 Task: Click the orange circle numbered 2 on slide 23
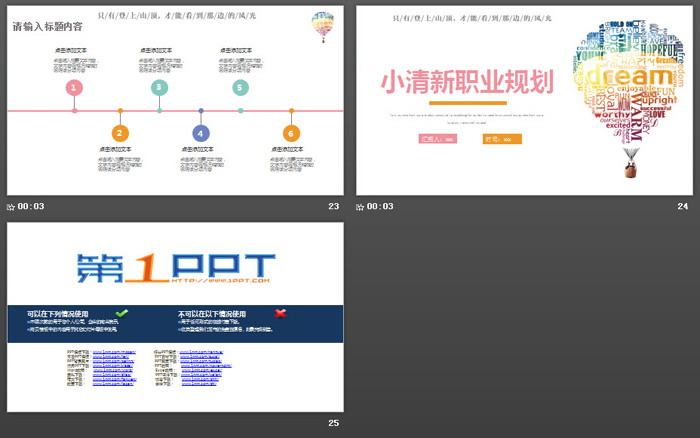(x=120, y=133)
